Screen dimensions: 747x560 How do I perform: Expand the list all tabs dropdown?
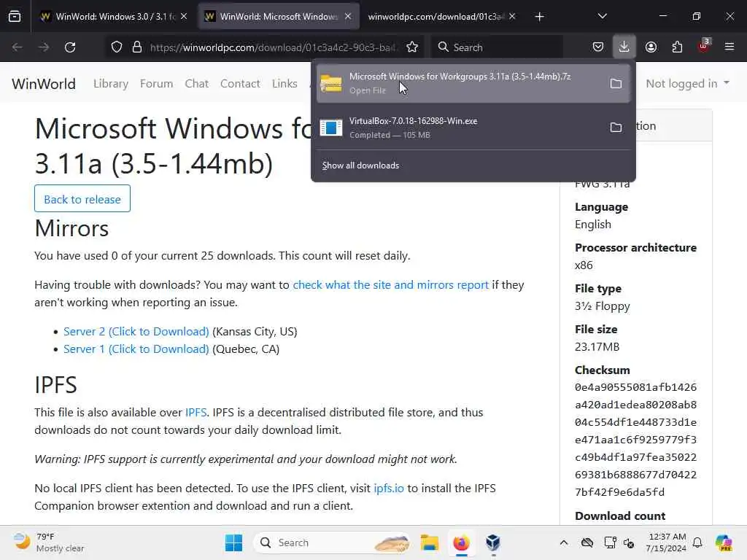tap(602, 17)
